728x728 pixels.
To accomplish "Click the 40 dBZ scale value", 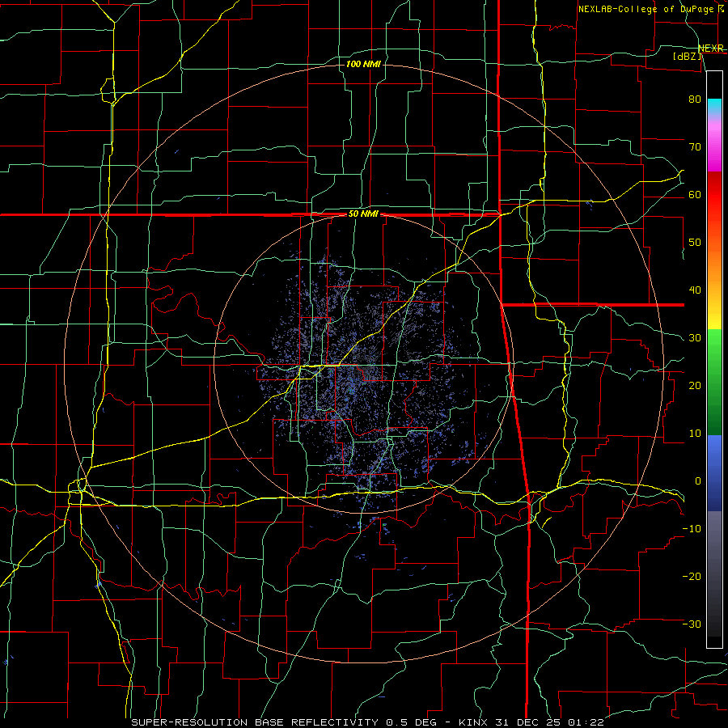I will coord(695,290).
